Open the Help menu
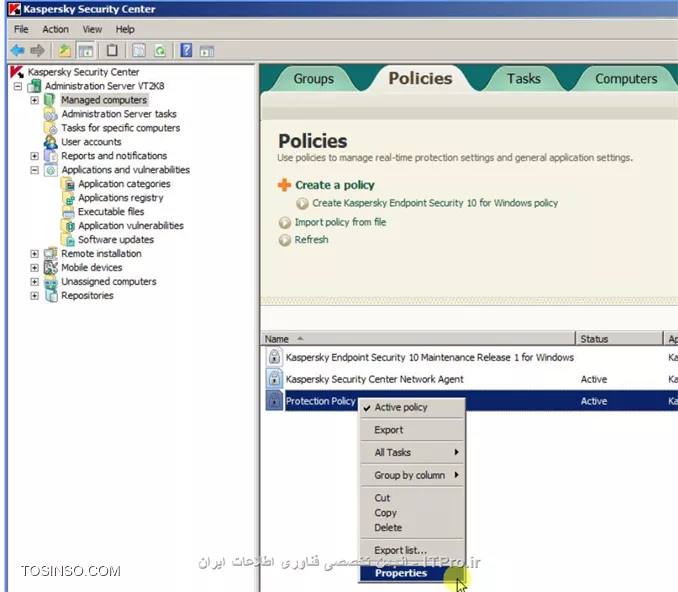Image resolution: width=678 pixels, height=592 pixels. pos(125,29)
